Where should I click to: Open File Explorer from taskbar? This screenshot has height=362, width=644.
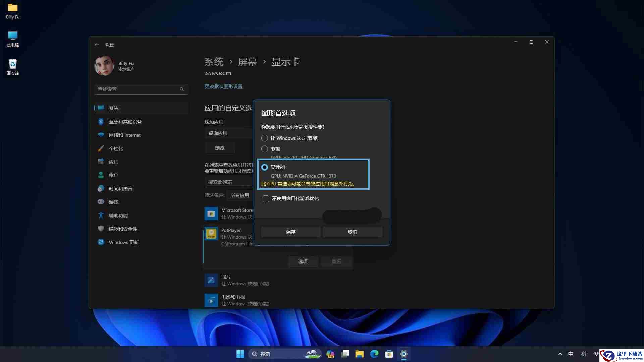(x=360, y=354)
